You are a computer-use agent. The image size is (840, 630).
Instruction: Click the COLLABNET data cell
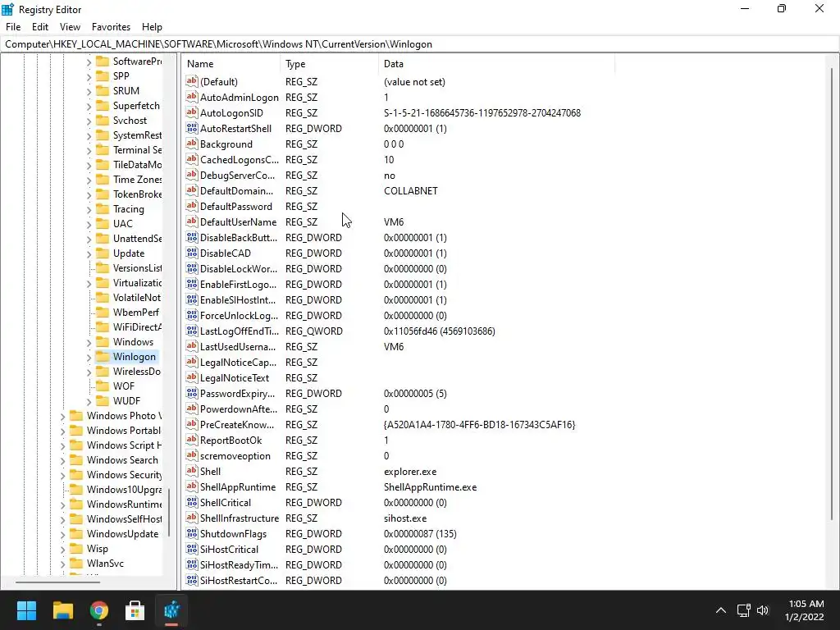point(411,190)
